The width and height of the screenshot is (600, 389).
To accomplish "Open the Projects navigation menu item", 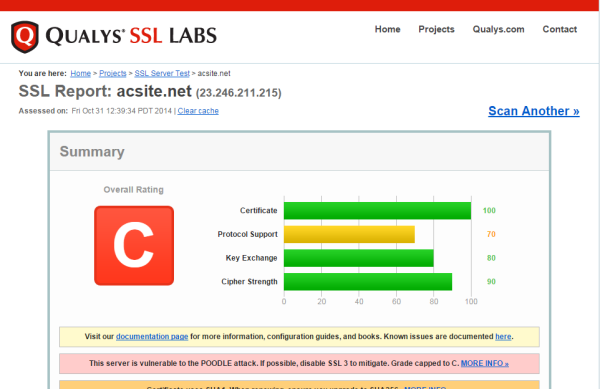I will (x=436, y=29).
